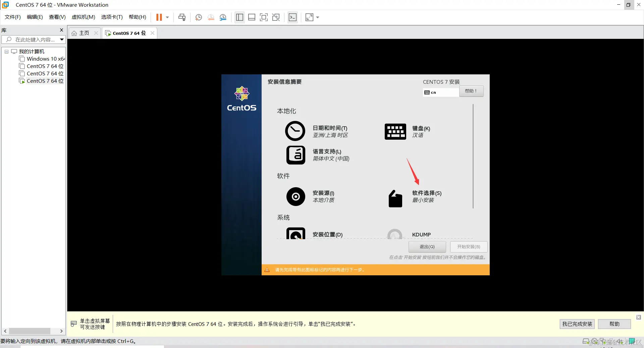Open the 文件(F) menu
Screen dimensions: 644x348
pos(13,17)
